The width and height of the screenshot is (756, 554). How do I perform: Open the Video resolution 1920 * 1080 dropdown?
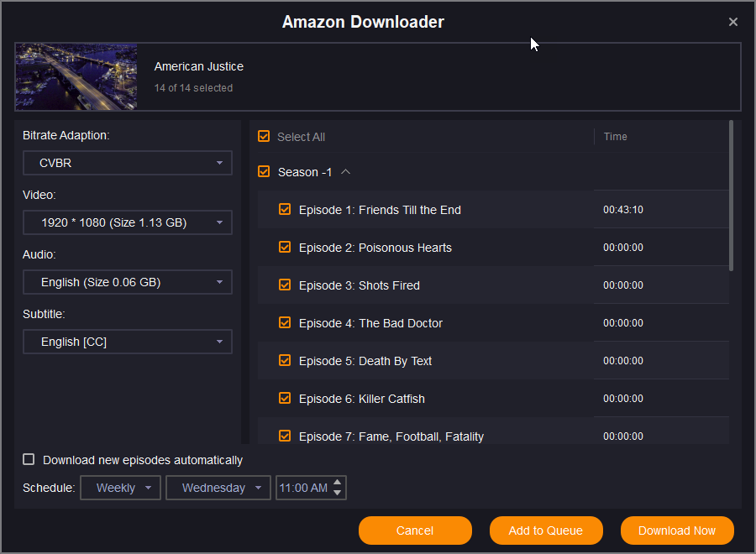(128, 222)
